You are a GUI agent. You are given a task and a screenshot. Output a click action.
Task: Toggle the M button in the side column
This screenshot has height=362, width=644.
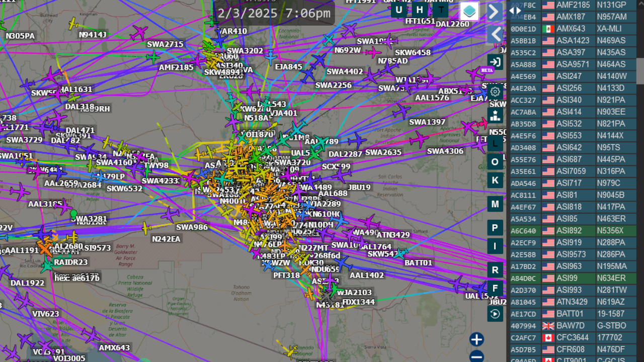click(x=495, y=204)
